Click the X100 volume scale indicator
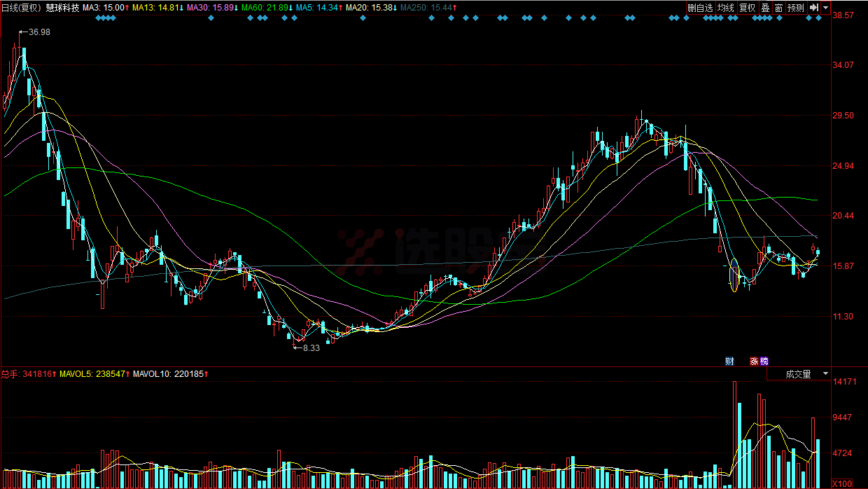The height and width of the screenshot is (489, 868). coord(844,483)
